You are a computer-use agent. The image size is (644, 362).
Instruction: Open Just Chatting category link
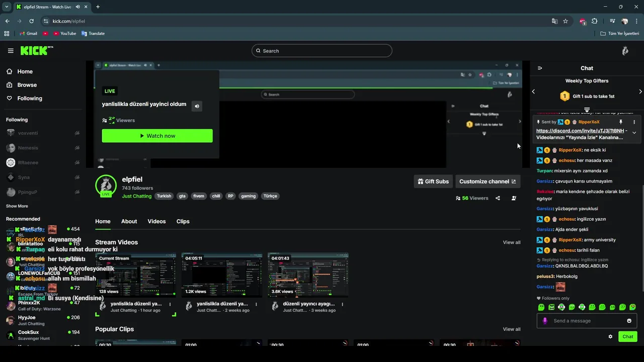click(x=137, y=196)
